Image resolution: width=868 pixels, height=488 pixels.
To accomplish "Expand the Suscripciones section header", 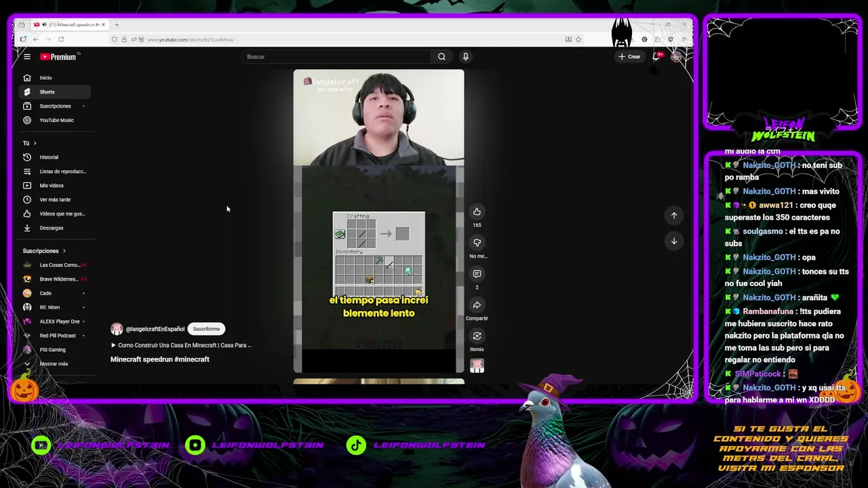I will click(45, 251).
